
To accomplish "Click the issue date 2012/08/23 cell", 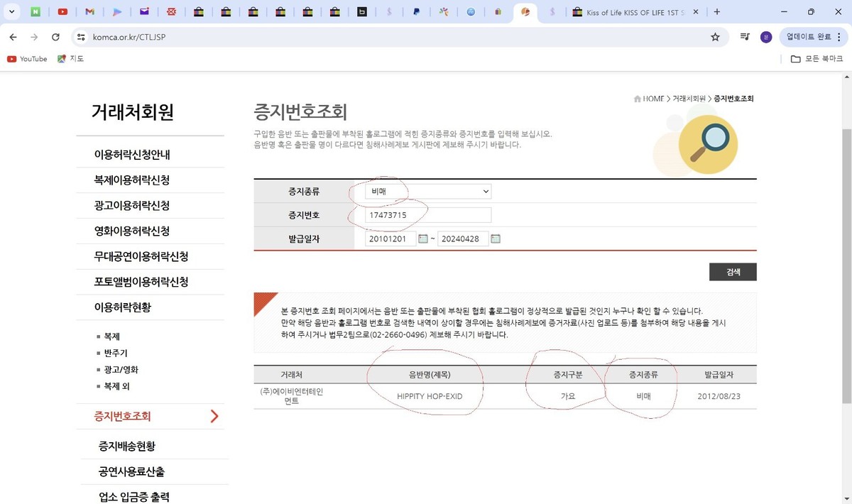I will pyautogui.click(x=719, y=396).
